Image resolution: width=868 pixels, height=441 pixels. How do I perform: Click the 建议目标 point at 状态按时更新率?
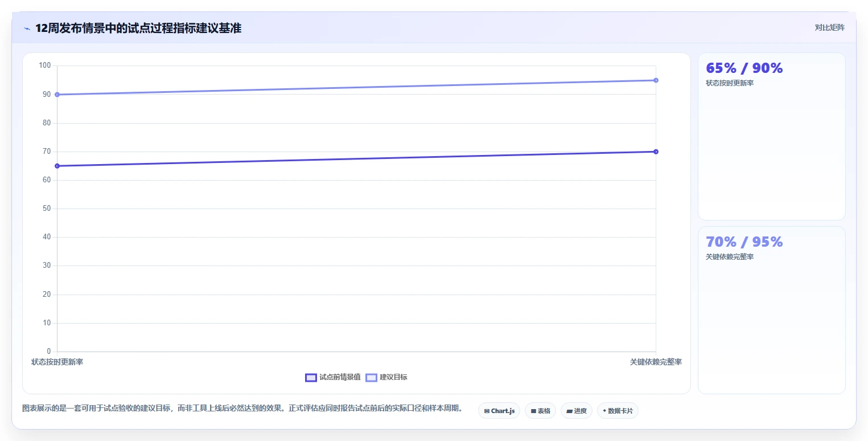tap(57, 95)
